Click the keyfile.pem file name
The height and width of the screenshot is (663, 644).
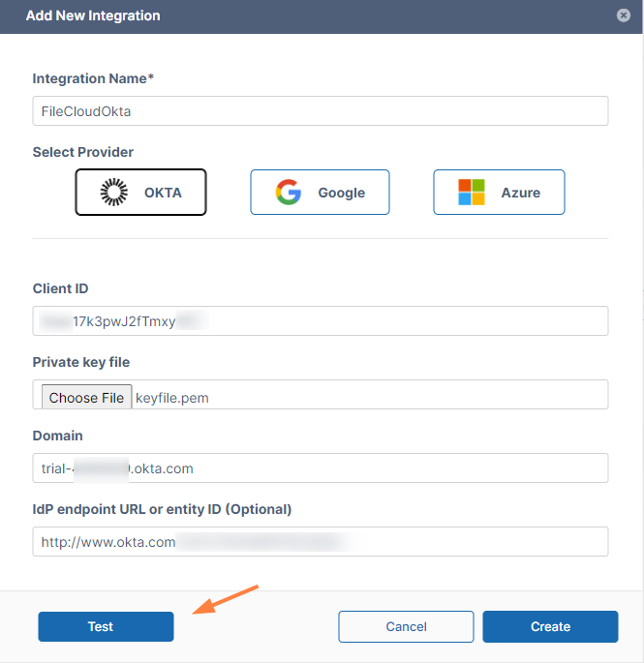tap(172, 397)
